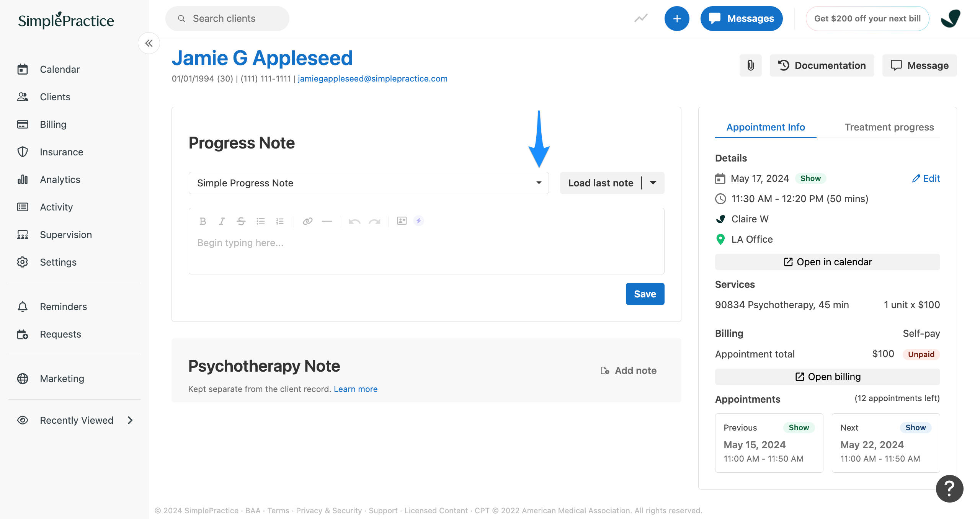
Task: Apply strikethrough formatting in note editor
Action: point(241,221)
